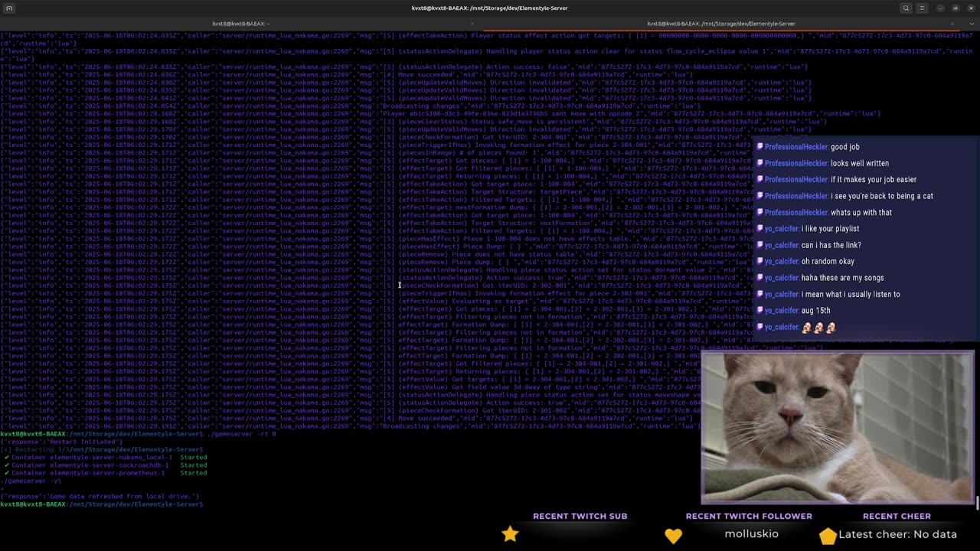The image size is (980, 551).
Task: Click the yellow heart follower icon
Action: (x=673, y=536)
